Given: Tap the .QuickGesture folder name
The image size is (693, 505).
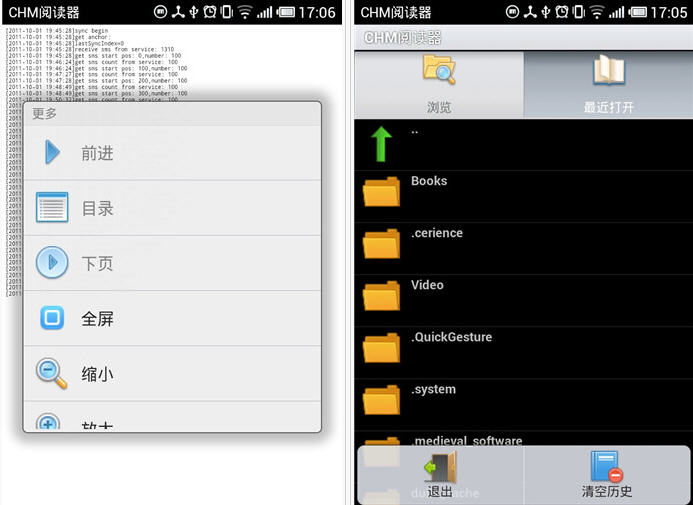Looking at the screenshot, I should click(x=451, y=337).
